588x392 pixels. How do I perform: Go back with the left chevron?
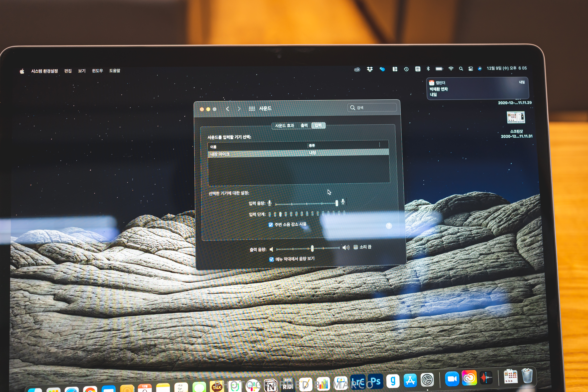pos(228,109)
